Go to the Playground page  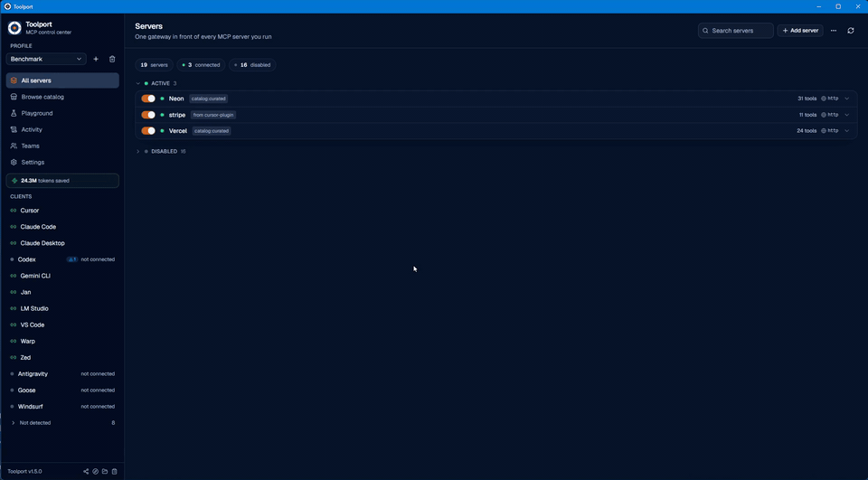point(62,113)
